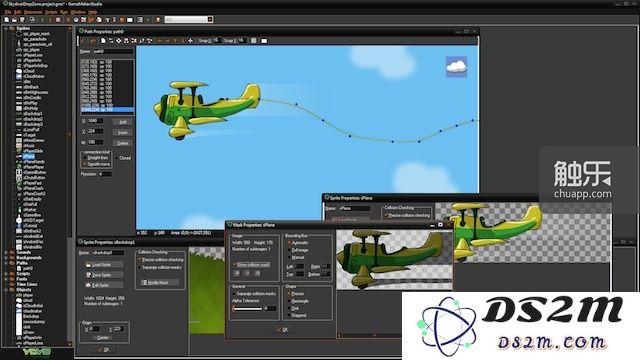Click the Modify Mask button
Viewport: 640px width, 360px height.
(160, 282)
